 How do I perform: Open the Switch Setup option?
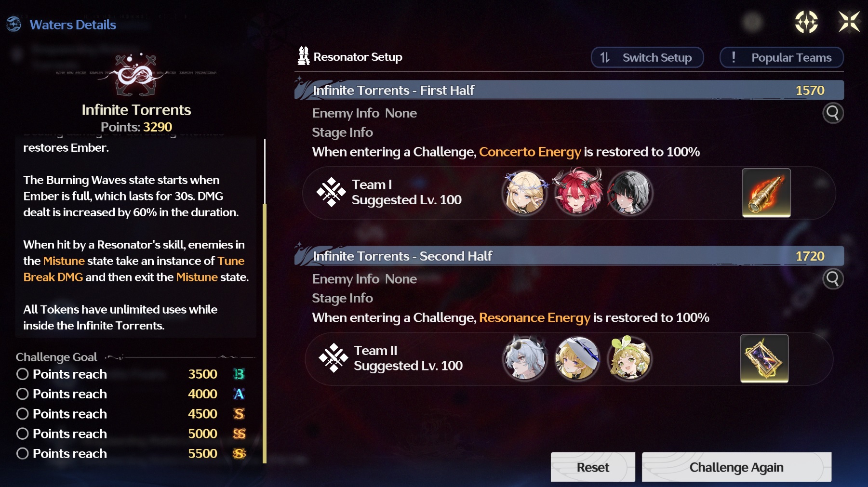[647, 57]
